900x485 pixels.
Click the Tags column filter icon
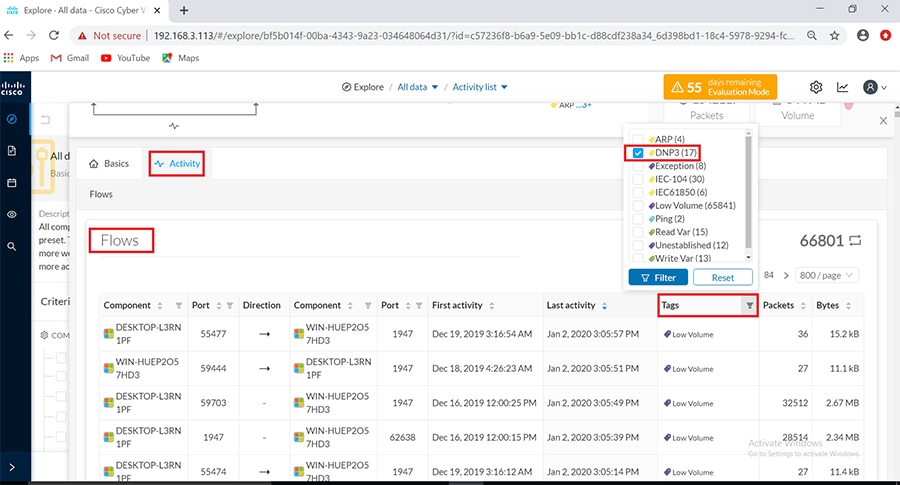click(x=749, y=305)
